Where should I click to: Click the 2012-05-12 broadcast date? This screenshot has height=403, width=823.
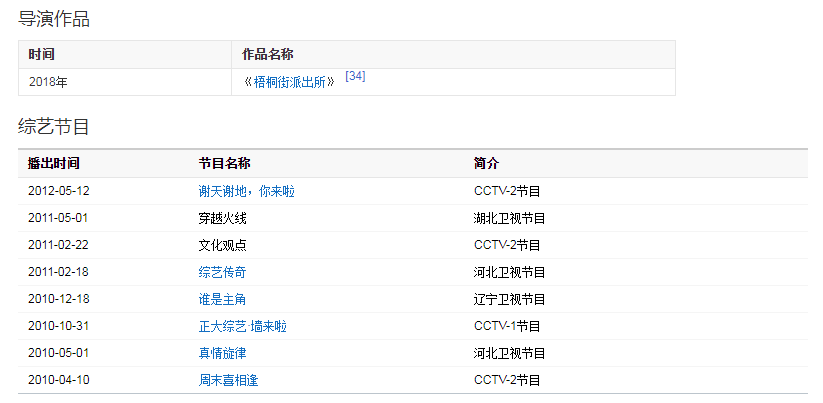click(x=59, y=191)
